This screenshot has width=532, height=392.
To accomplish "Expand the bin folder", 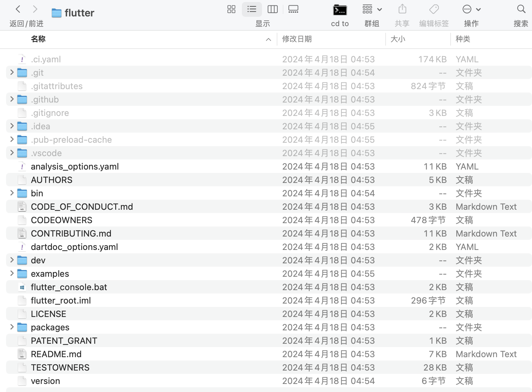I will [12, 193].
